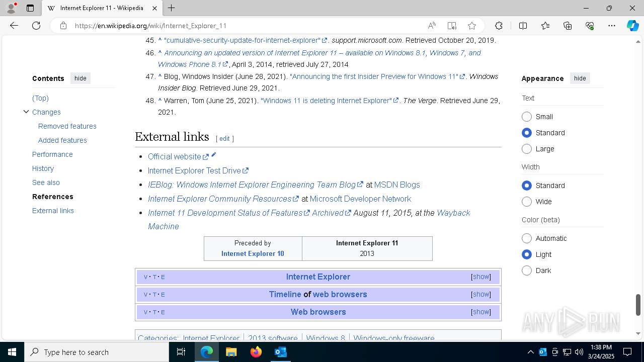Open Immersive Reader icon in address bar

[x=452, y=26]
